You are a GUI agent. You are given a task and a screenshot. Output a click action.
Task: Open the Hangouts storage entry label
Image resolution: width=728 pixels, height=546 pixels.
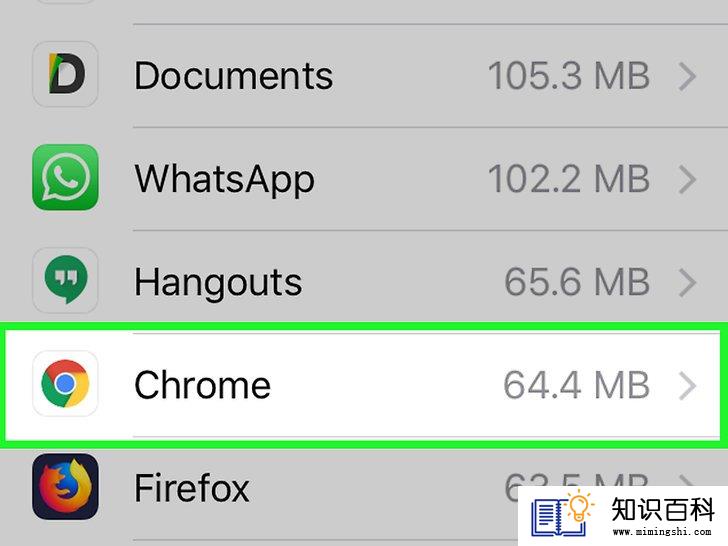(218, 284)
